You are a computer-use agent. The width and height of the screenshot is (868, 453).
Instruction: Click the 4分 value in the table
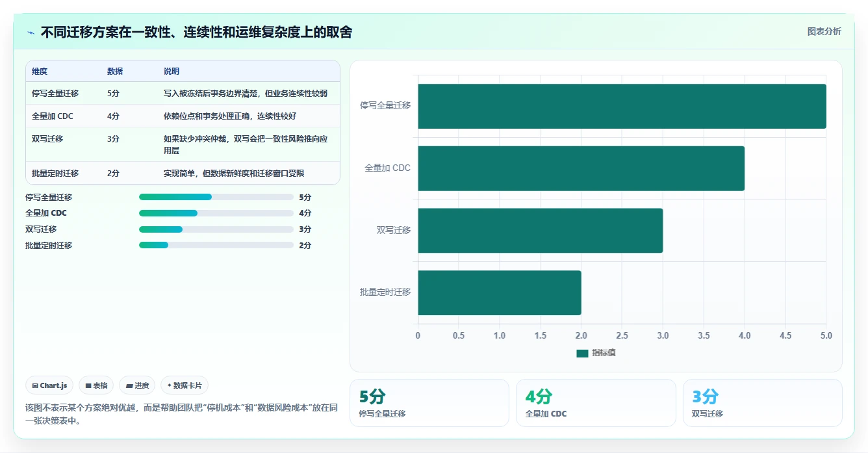(x=113, y=116)
